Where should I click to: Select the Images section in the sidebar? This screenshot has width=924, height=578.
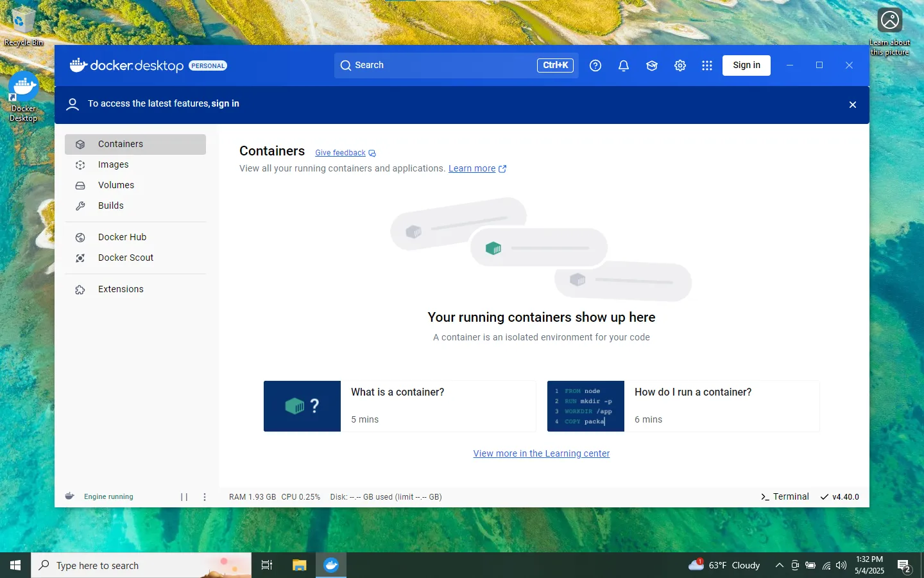[112, 164]
